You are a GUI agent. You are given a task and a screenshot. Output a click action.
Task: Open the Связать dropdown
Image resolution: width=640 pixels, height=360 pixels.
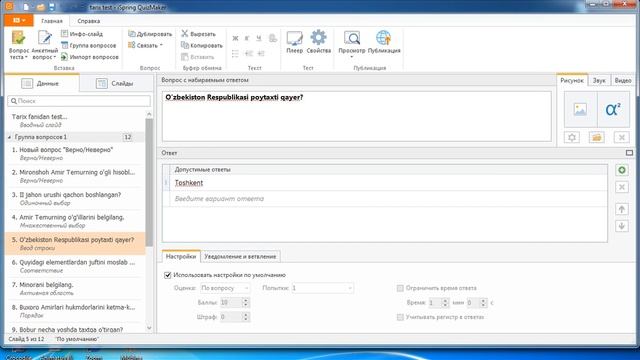coord(145,45)
